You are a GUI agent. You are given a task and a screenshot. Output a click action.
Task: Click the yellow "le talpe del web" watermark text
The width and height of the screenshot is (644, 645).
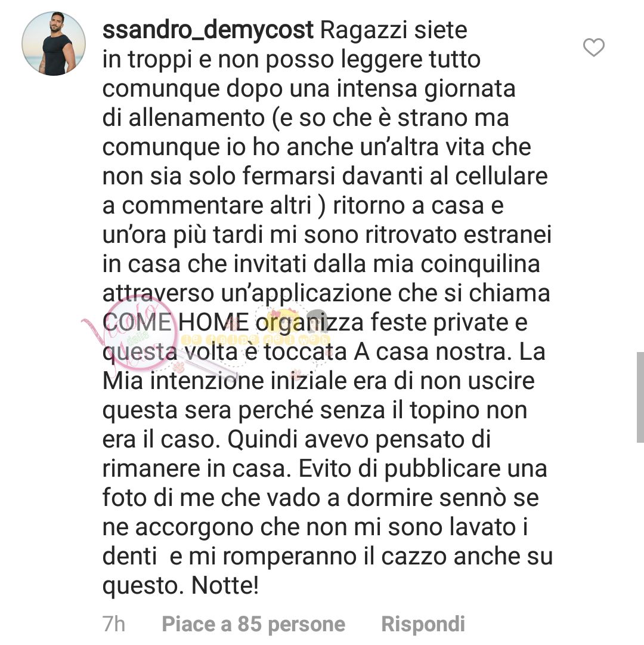(255, 340)
